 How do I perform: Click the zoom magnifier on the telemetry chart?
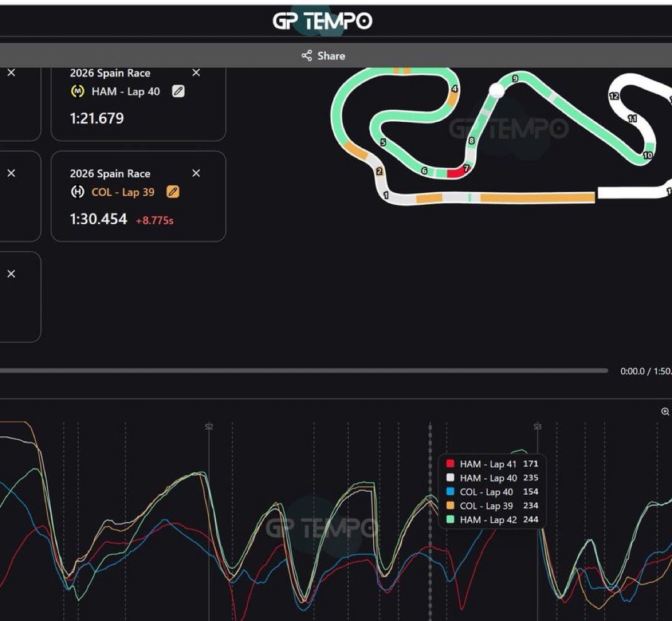click(665, 412)
